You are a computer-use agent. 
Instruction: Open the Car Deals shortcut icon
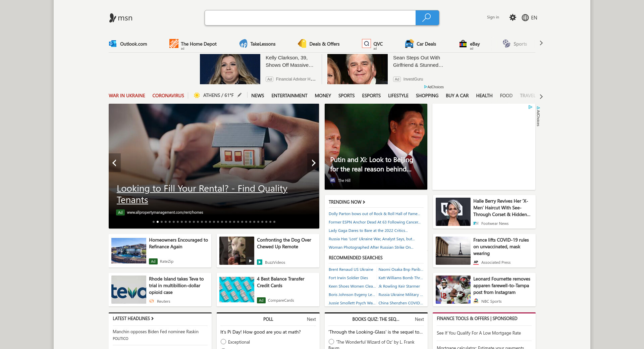pyautogui.click(x=409, y=44)
